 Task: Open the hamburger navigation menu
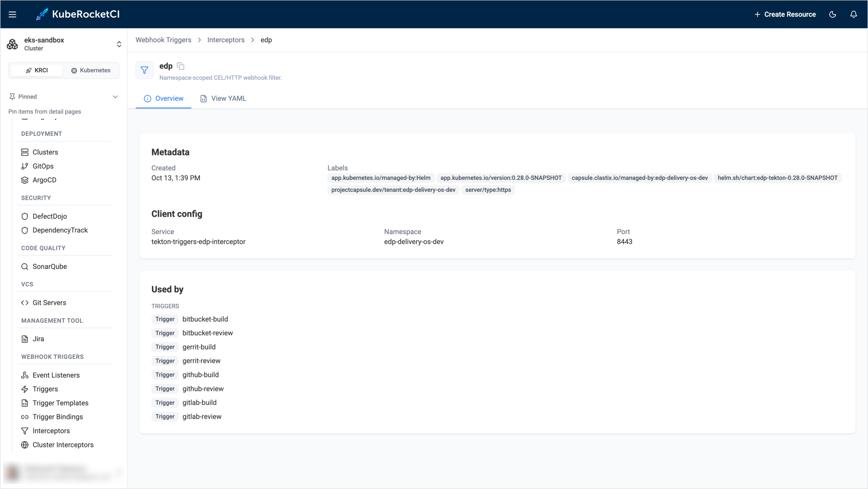coord(12,14)
